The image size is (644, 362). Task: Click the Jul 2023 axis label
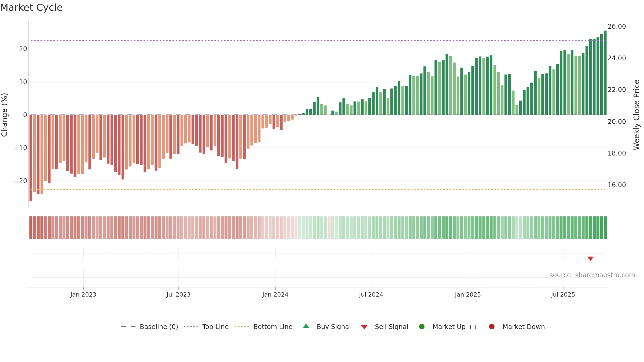[x=178, y=294]
